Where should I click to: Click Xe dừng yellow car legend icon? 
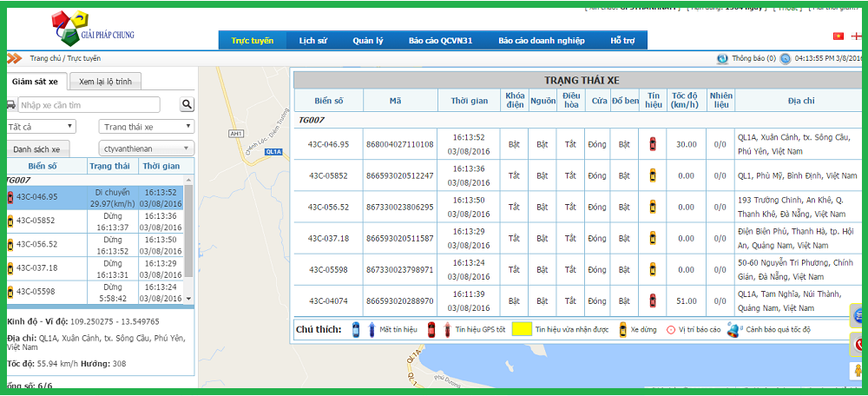click(622, 329)
